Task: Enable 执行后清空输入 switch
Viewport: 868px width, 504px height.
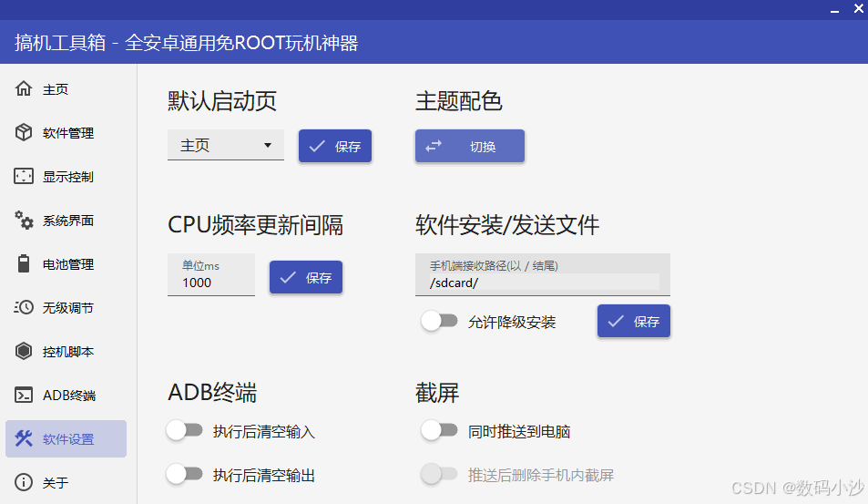Action: point(184,431)
